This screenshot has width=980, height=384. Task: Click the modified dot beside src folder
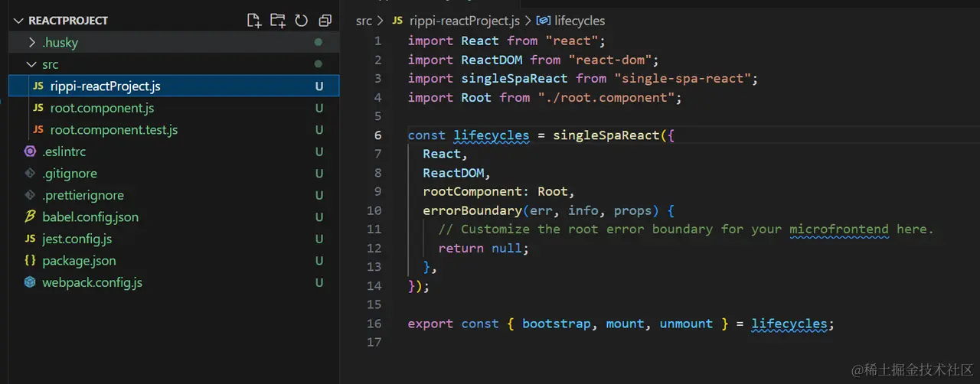click(318, 64)
